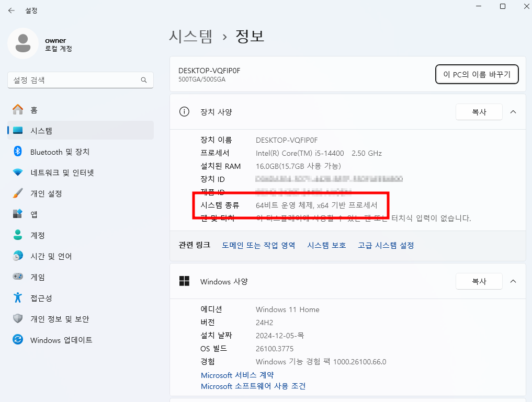Viewport: 532px width, 402px height.
Task: Open 앱 settings page
Action: tap(81, 214)
